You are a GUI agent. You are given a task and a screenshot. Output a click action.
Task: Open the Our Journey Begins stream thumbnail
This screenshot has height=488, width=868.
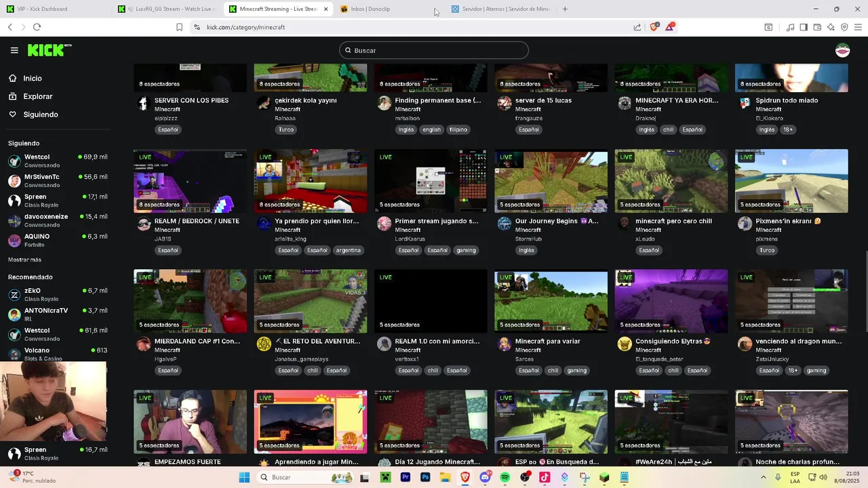(551, 181)
